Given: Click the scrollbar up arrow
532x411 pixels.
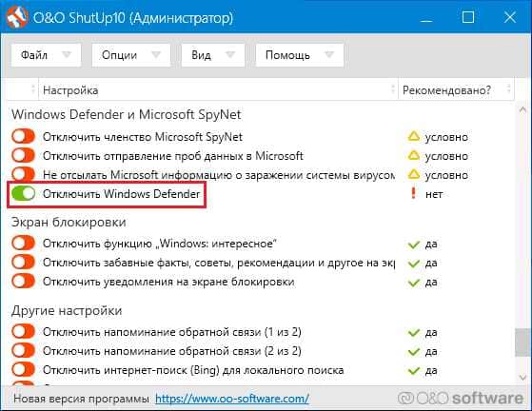Looking at the screenshot, I should (x=522, y=109).
